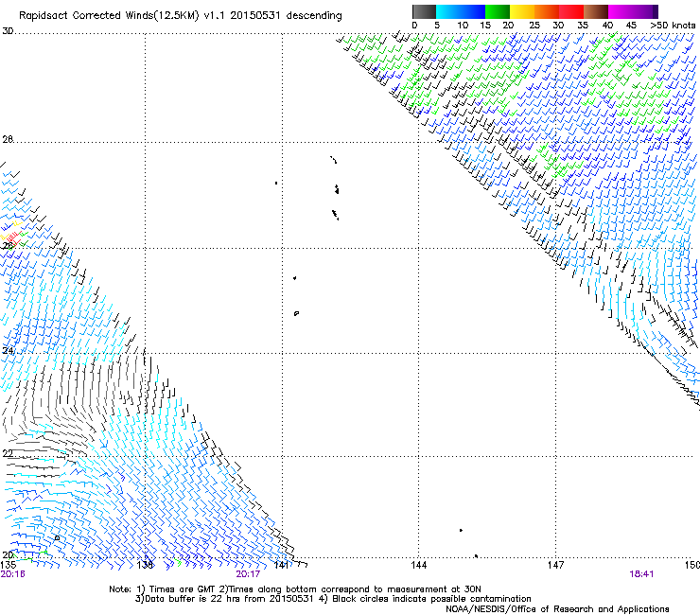This screenshot has height=615, width=700.
Task: Click the blue 10-15 knots legend swatch
Action: pyautogui.click(x=473, y=11)
